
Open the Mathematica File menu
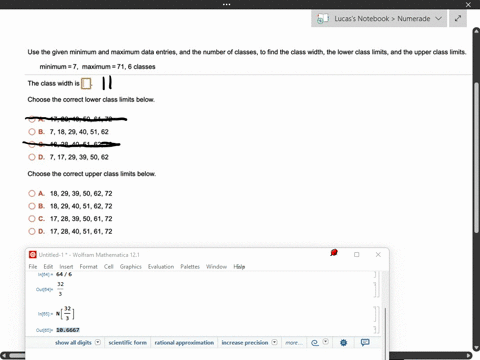click(x=33, y=267)
